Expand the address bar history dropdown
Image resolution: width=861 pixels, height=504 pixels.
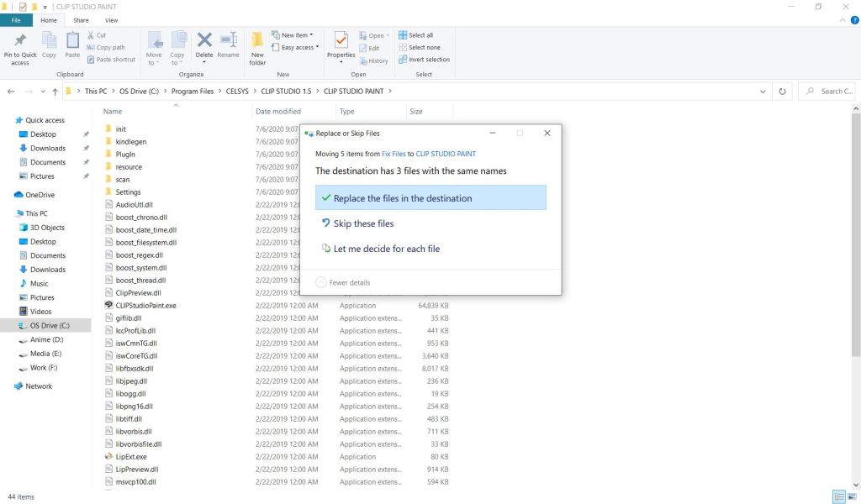click(763, 91)
